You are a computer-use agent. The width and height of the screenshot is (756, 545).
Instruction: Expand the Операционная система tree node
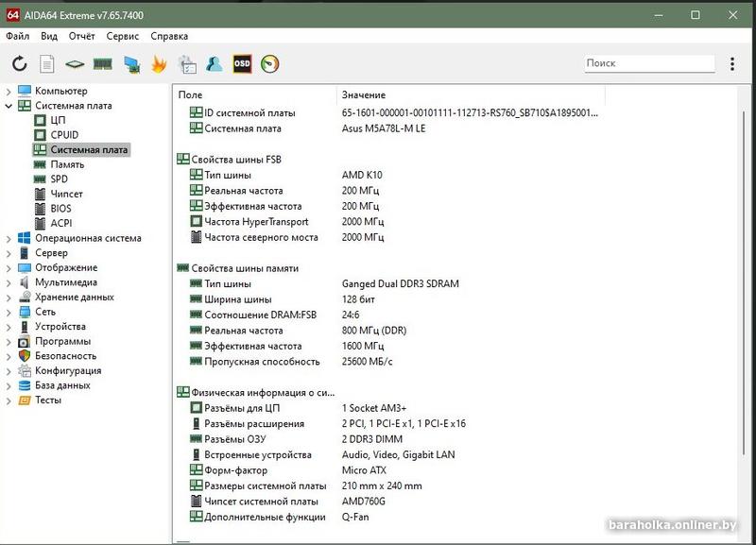click(x=9, y=238)
